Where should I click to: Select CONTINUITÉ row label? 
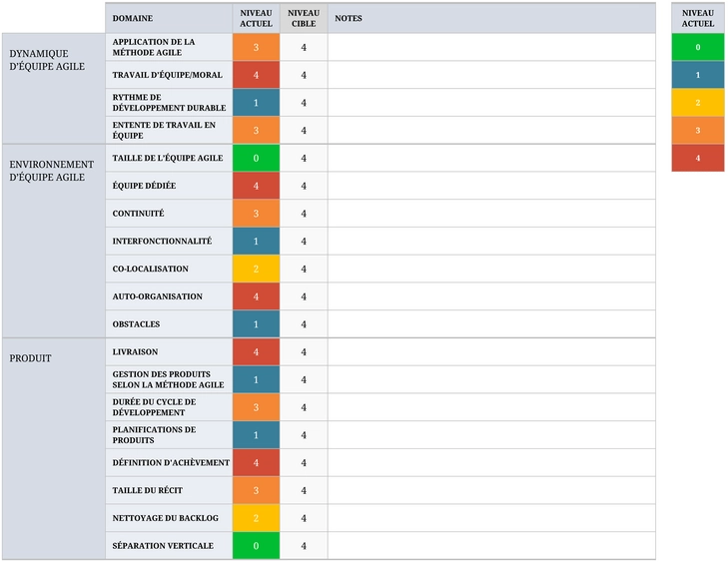(169, 214)
